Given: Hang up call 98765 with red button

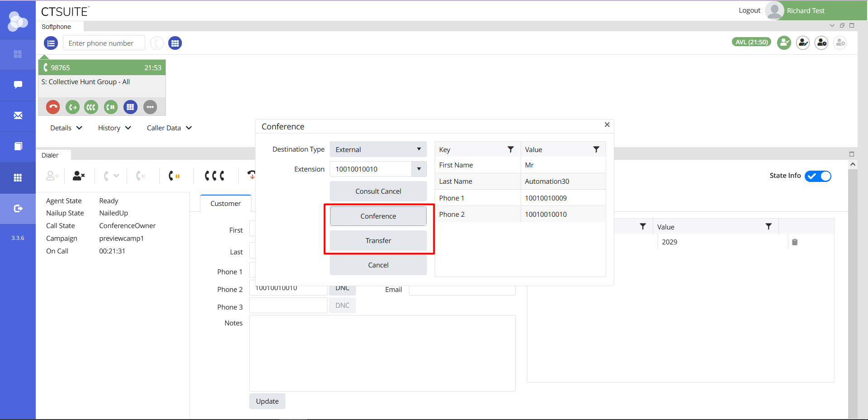Looking at the screenshot, I should pos(53,107).
